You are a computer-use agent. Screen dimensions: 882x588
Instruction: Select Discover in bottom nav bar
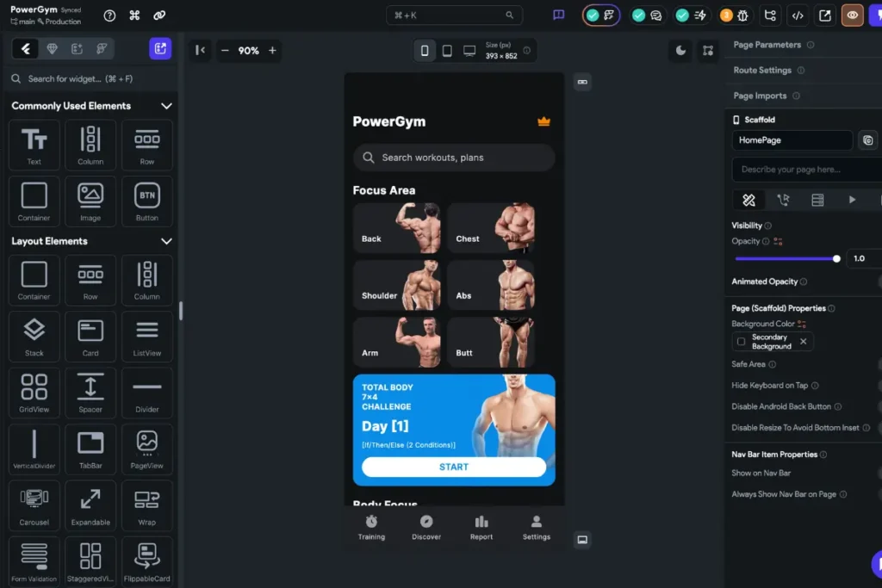[426, 527]
